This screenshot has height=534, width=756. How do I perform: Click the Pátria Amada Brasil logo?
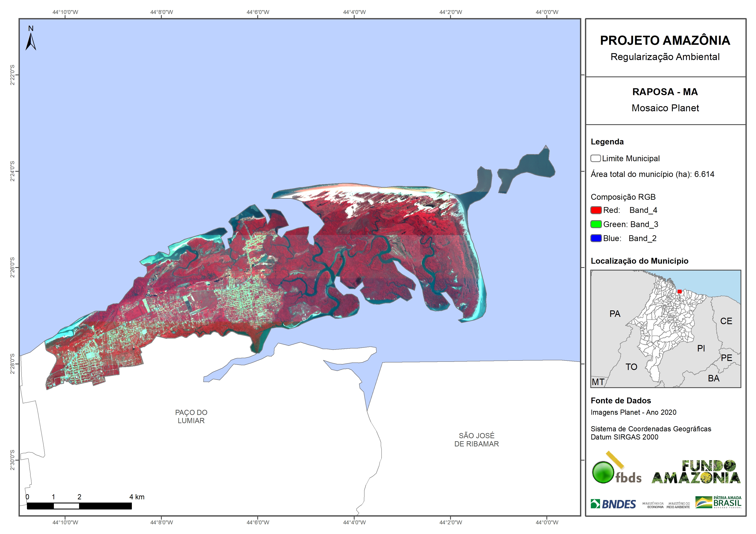point(718,502)
